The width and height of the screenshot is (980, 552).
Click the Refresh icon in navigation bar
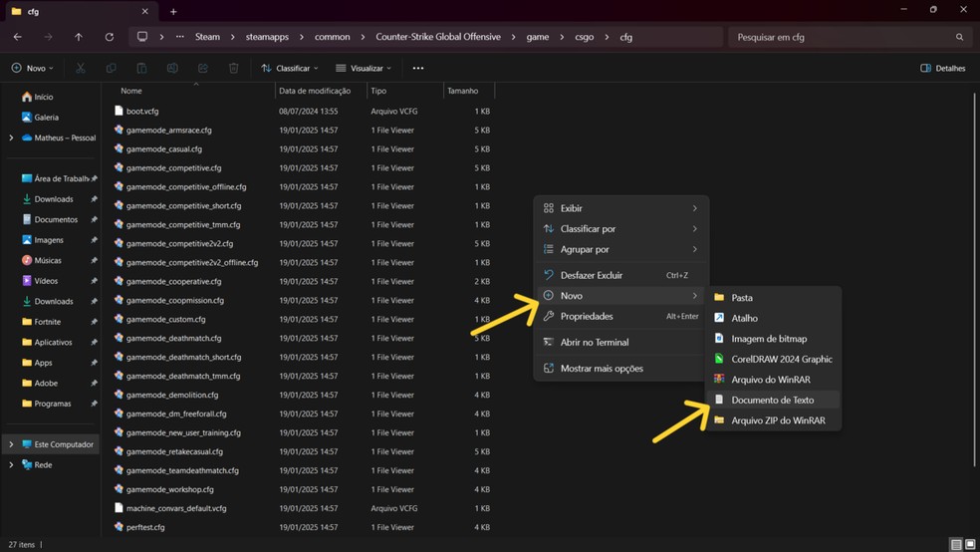(109, 37)
